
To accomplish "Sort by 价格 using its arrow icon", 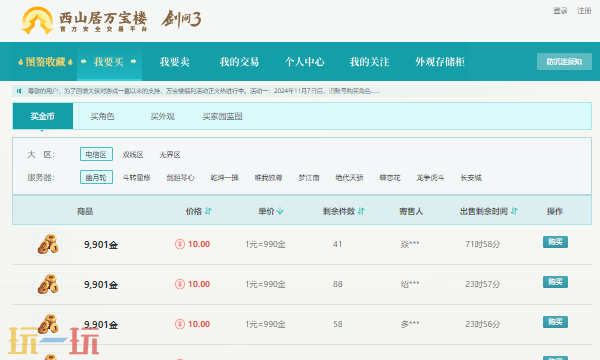I will pyautogui.click(x=208, y=211).
